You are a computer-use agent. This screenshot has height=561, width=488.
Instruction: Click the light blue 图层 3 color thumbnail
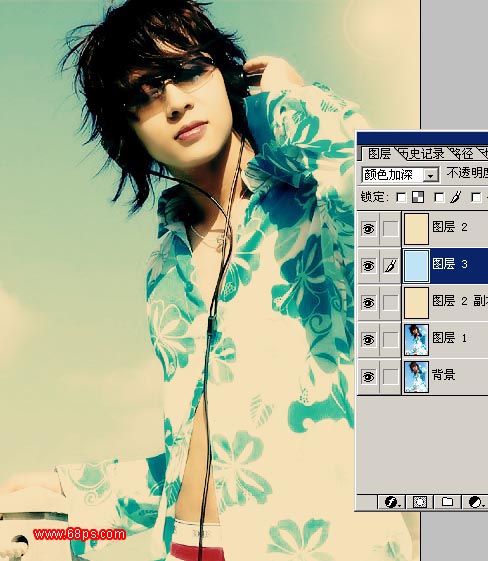[416, 266]
